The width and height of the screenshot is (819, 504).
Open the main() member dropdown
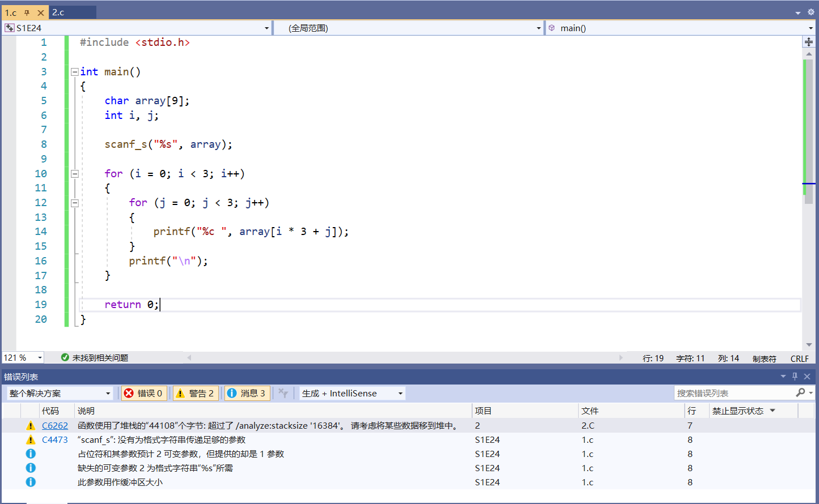pyautogui.click(x=681, y=28)
